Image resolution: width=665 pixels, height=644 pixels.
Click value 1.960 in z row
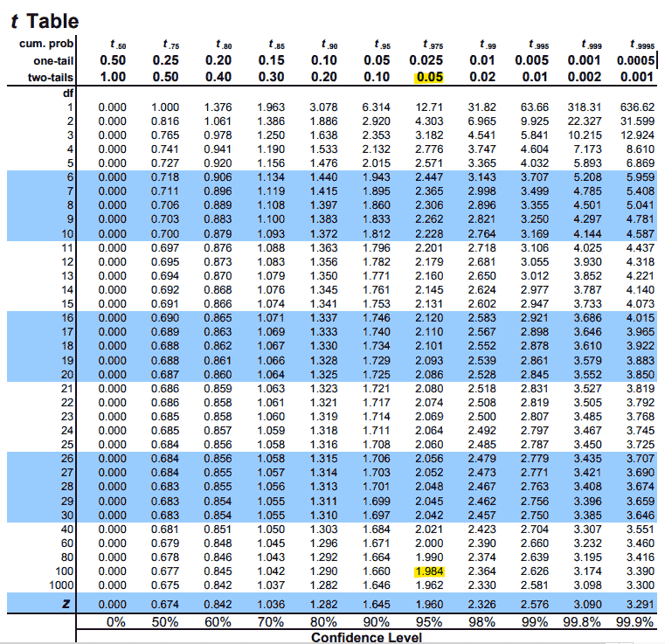coord(429,605)
